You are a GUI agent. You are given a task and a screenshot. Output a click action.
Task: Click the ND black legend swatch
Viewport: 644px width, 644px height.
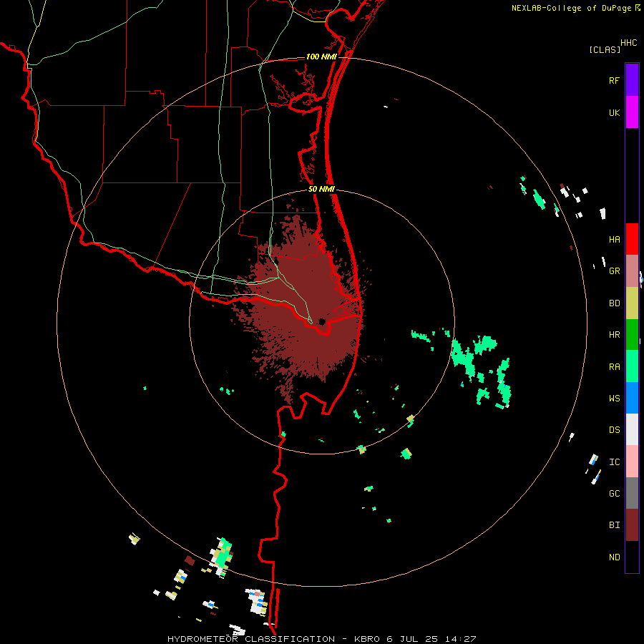(x=632, y=557)
